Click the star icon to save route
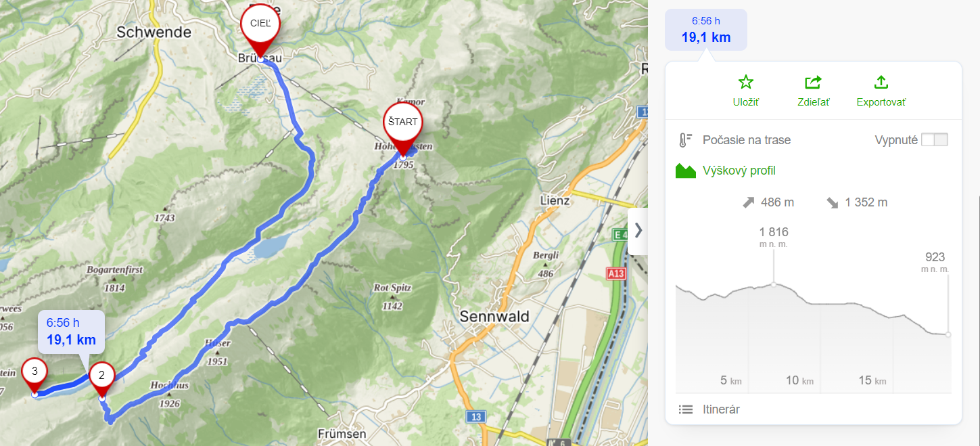The height and width of the screenshot is (446, 980). (745, 83)
